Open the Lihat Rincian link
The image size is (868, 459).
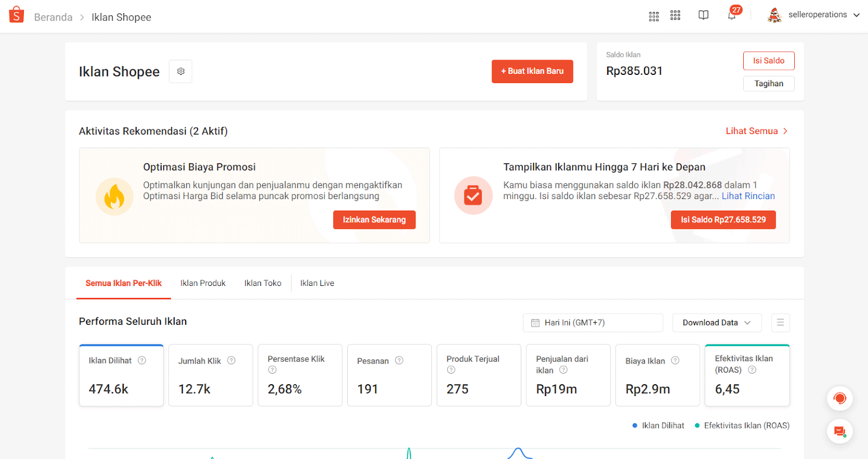tap(748, 196)
